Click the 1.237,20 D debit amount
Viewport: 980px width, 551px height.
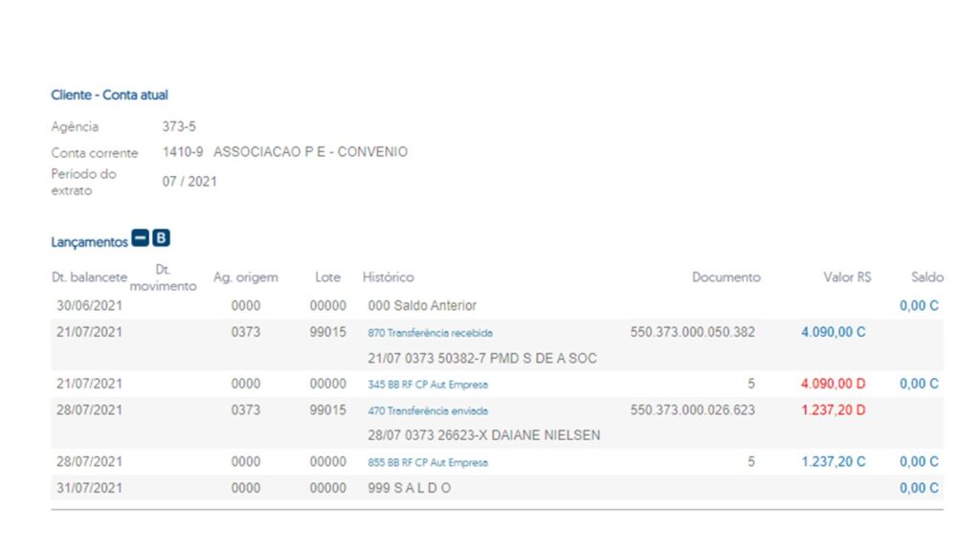(x=833, y=410)
